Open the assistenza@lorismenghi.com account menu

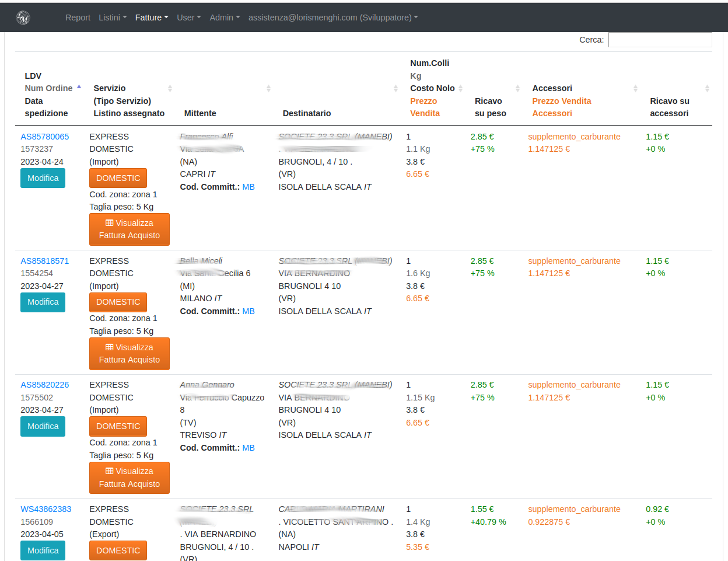(332, 18)
